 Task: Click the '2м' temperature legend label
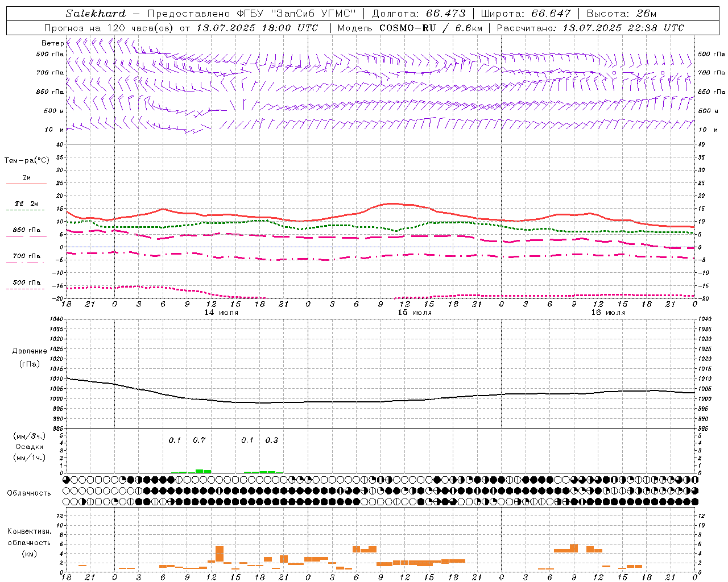tap(27, 178)
